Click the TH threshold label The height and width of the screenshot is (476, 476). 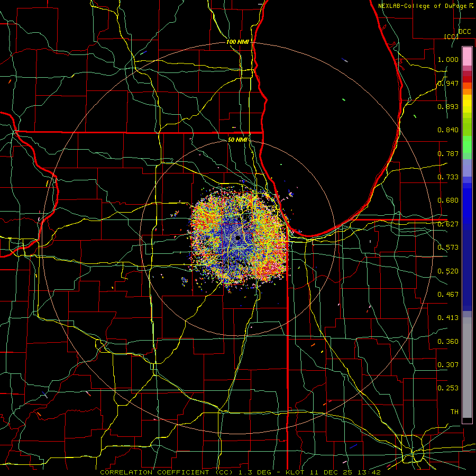coord(454,412)
